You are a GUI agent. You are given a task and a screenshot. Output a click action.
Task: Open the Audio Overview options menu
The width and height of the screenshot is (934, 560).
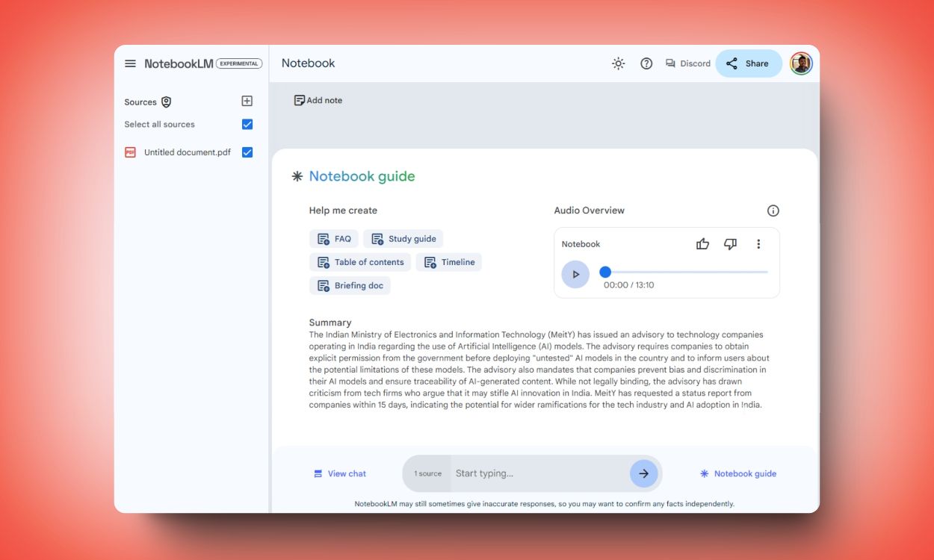pyautogui.click(x=758, y=243)
